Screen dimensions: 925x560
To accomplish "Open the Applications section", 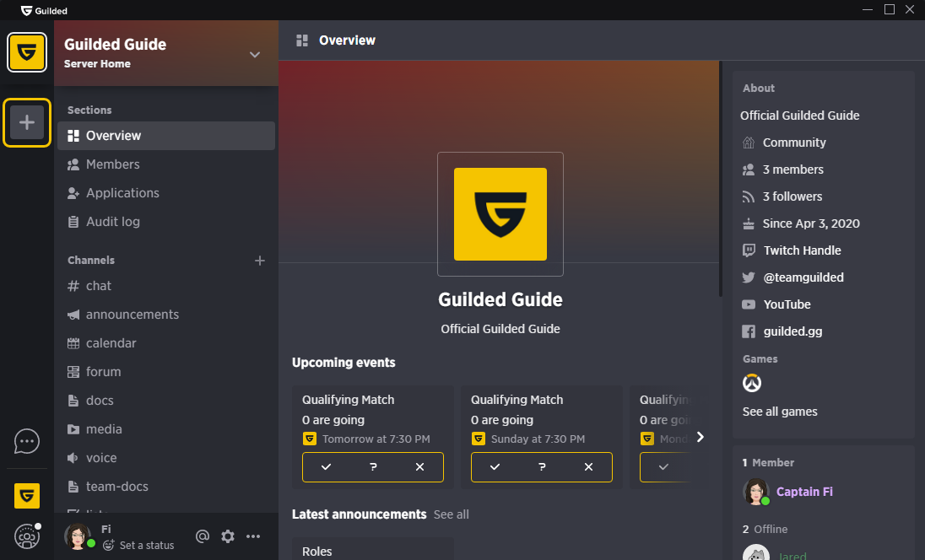I will (166, 193).
